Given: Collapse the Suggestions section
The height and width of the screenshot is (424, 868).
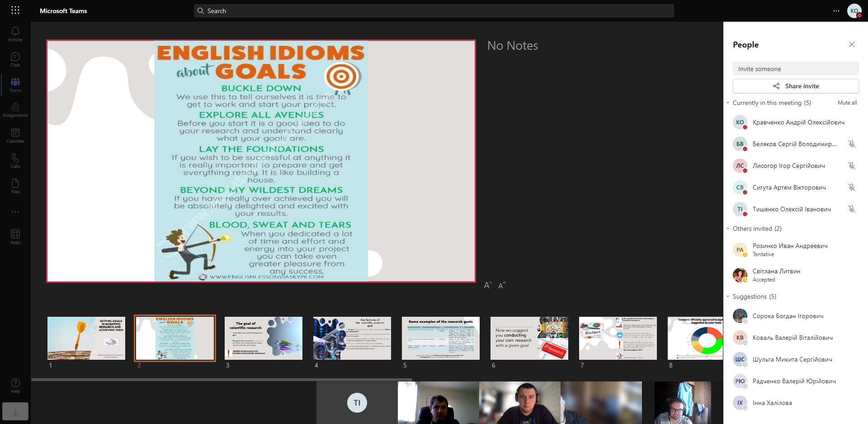Looking at the screenshot, I should [x=728, y=297].
